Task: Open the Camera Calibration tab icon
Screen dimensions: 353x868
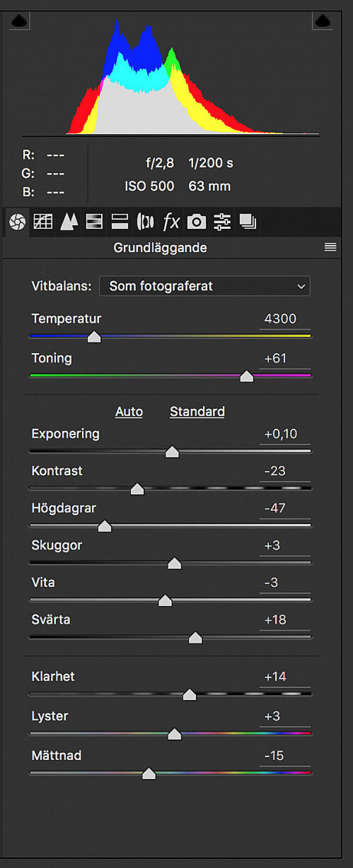Action: click(x=197, y=222)
